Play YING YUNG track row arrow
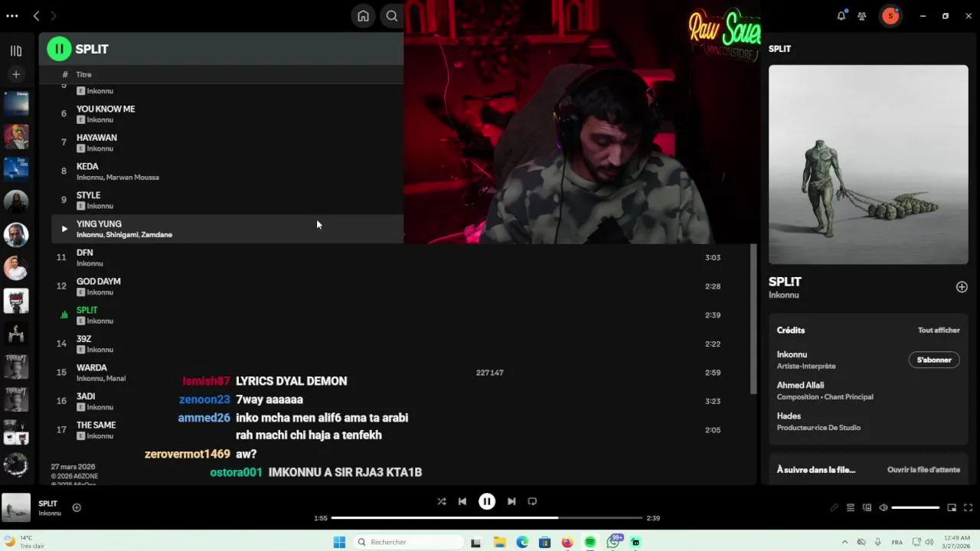 tap(64, 229)
